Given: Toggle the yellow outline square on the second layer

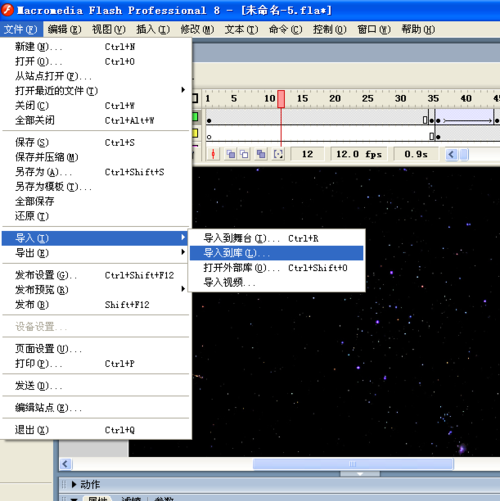Looking at the screenshot, I should click(x=195, y=133).
